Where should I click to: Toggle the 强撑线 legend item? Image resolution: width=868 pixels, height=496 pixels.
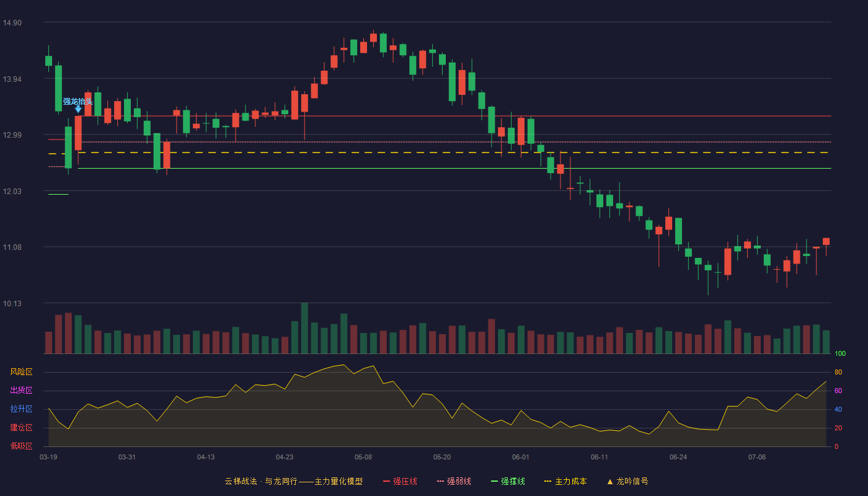(x=508, y=481)
